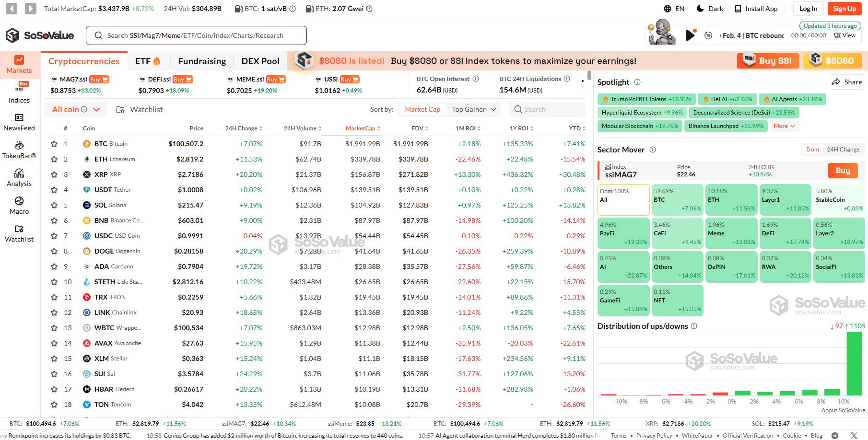Buy the ssiMAG7 index
868x440 pixels.
click(843, 171)
